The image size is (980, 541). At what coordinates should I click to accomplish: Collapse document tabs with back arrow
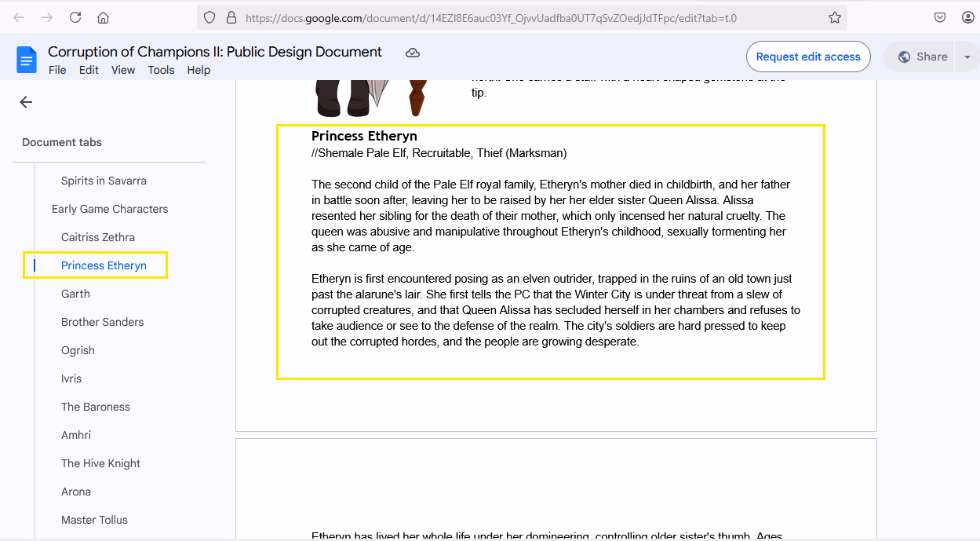tap(26, 102)
